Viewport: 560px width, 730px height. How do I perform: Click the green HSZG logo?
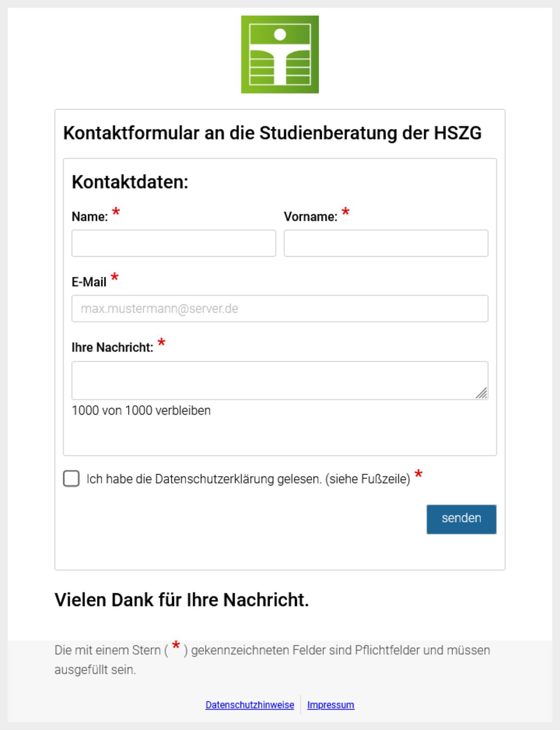pyautogui.click(x=280, y=54)
